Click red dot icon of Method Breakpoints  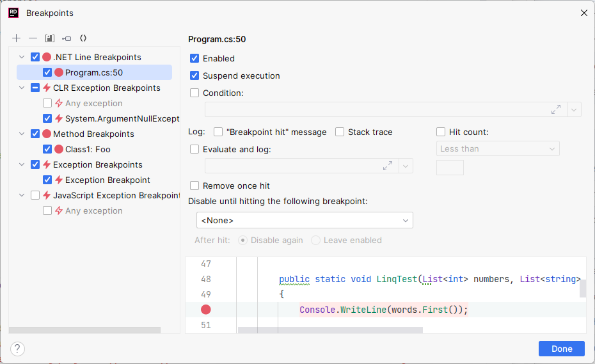(x=47, y=134)
